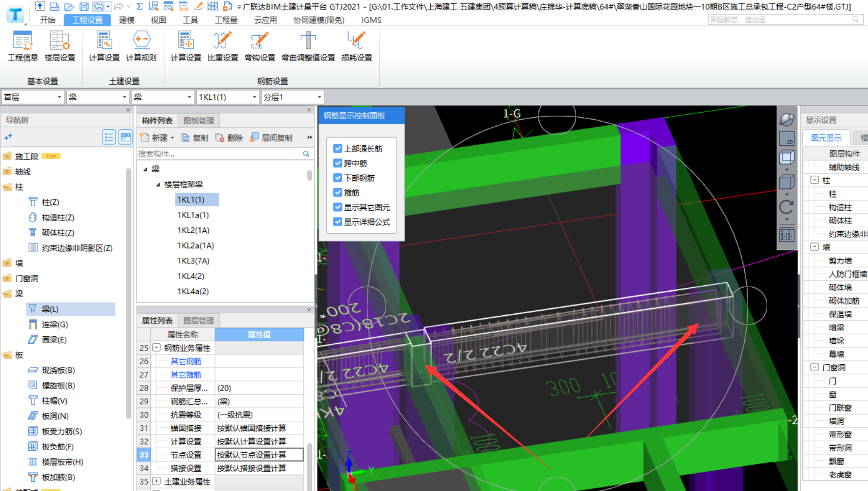868x491 pixels.
Task: Toggle 显示详细公式 checkbox
Action: (337, 222)
